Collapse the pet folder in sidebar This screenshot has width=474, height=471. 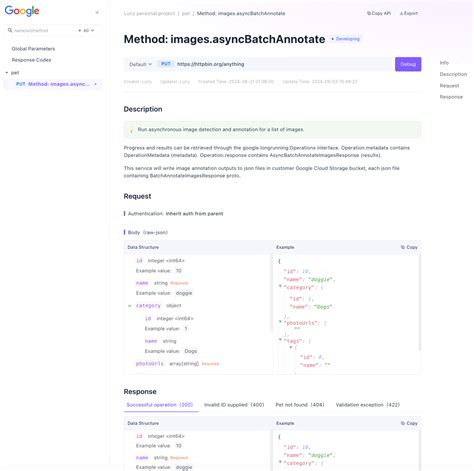point(7,73)
